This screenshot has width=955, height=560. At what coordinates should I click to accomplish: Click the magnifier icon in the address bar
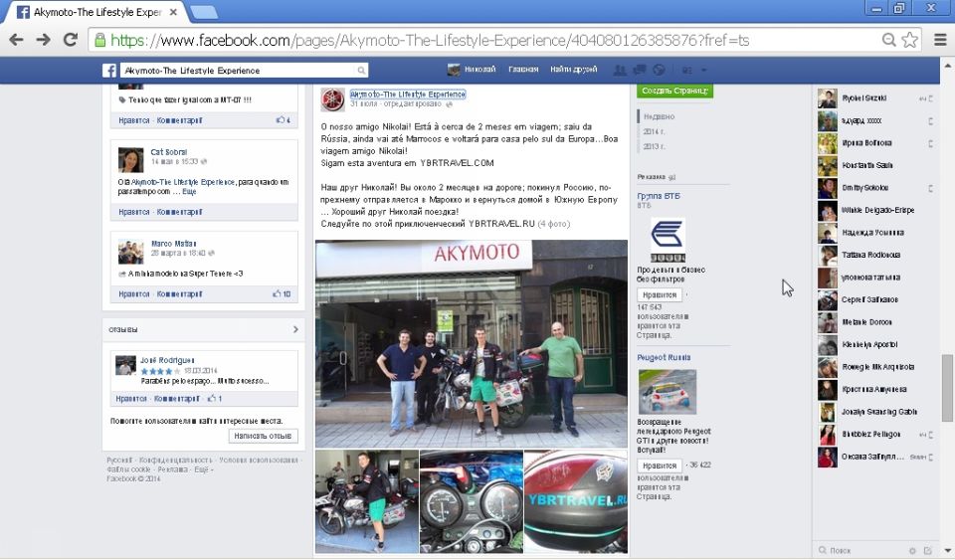(x=888, y=40)
